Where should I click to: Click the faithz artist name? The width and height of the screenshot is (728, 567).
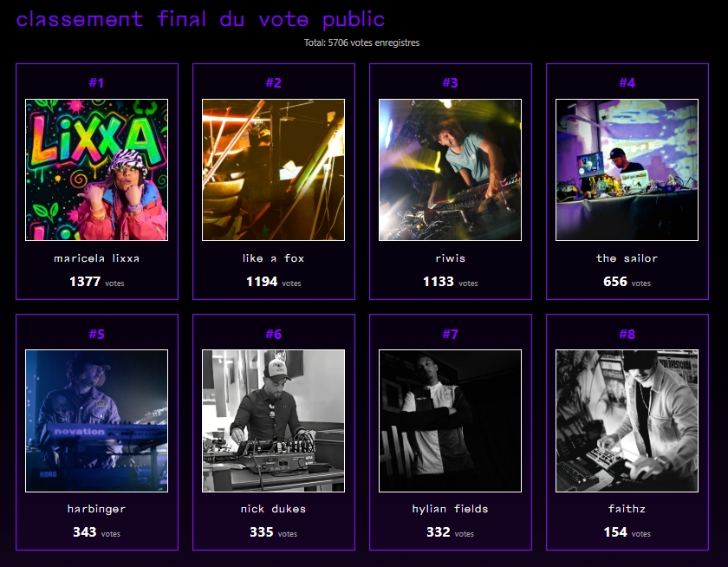click(x=627, y=509)
